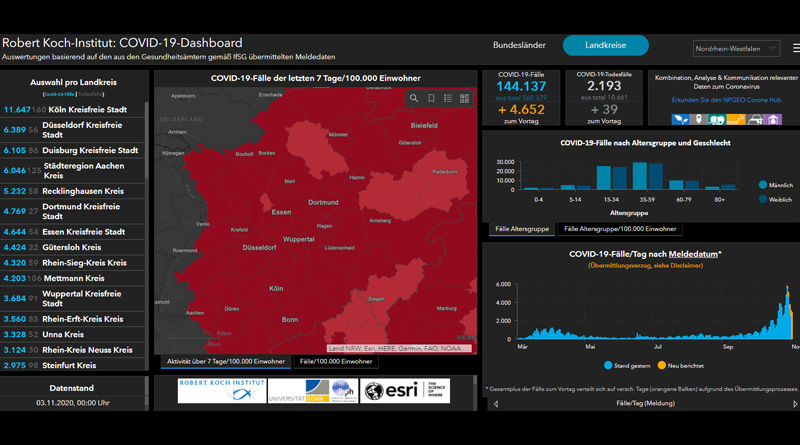The width and height of the screenshot is (800, 445).
Task: Click the + 4.652 zum Vortag value
Action: click(x=521, y=110)
